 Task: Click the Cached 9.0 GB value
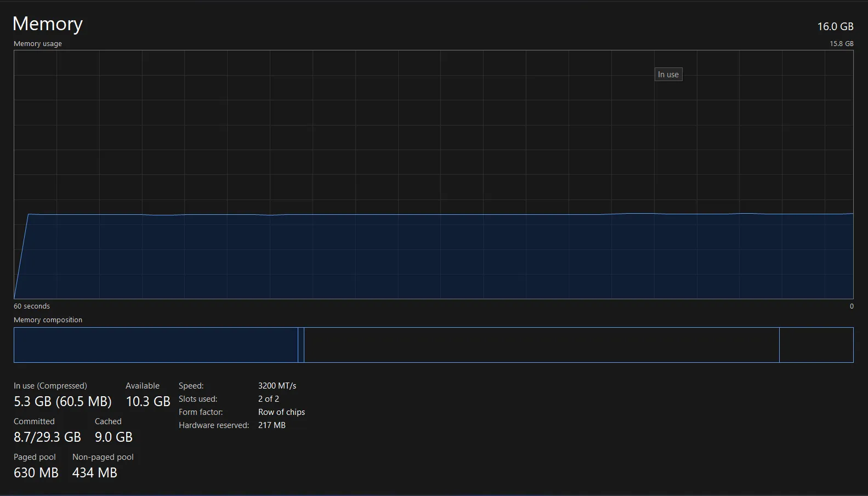(x=114, y=437)
